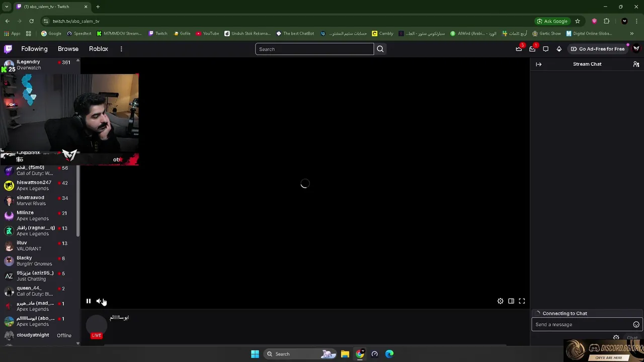
Task: Click the address bar URL
Action: 76,21
